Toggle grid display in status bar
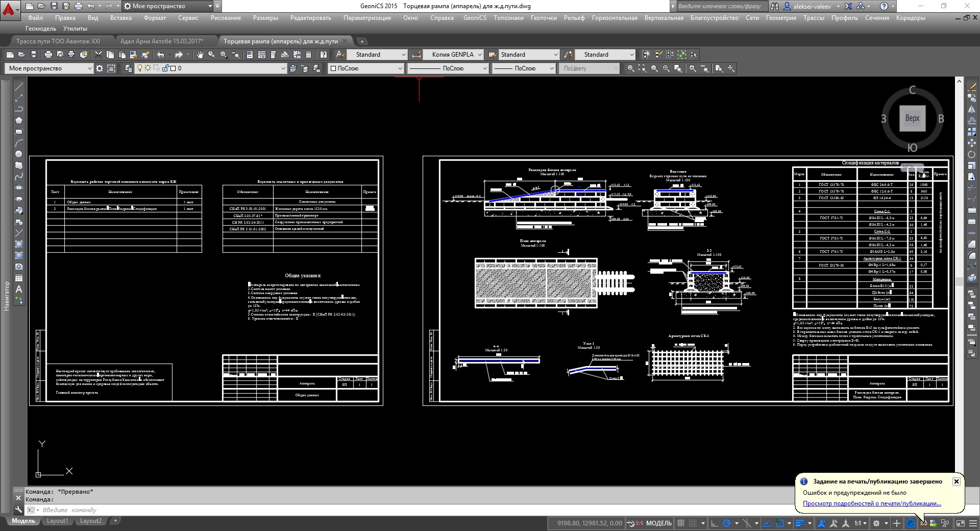Screen dimensions: 980x531 [681, 523]
